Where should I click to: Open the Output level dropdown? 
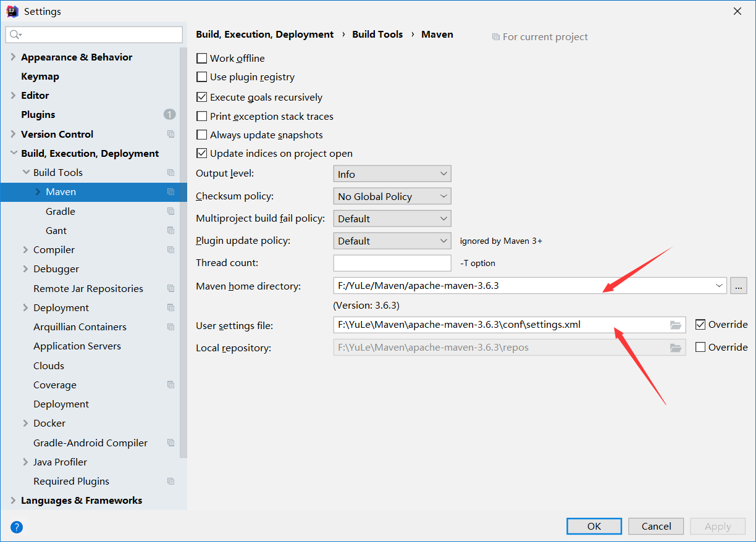(392, 174)
